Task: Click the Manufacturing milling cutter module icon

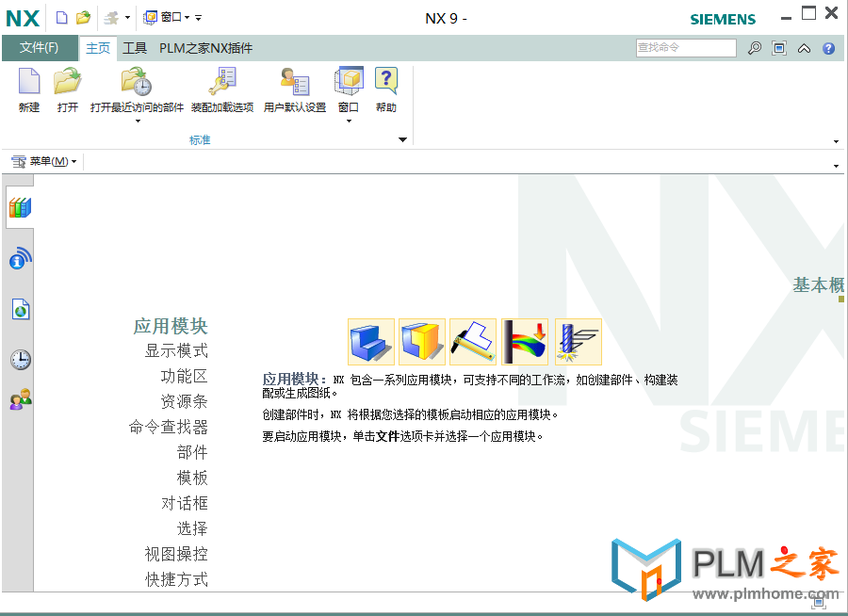Action: pos(579,342)
